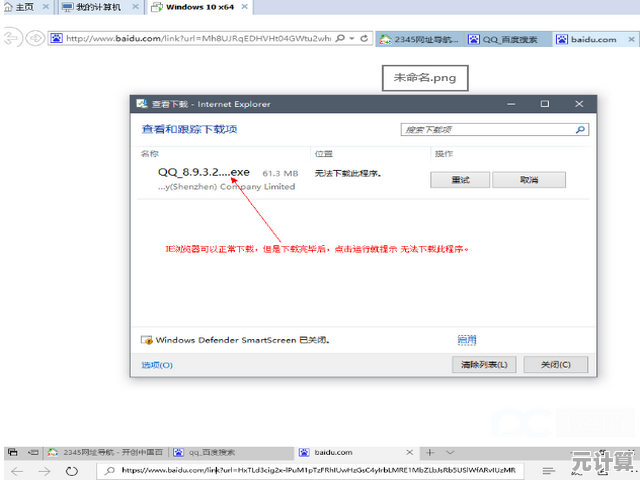The height and width of the screenshot is (480, 640).
Task: Click the Windows Defender SmartScreen shield icon
Action: coord(146,340)
